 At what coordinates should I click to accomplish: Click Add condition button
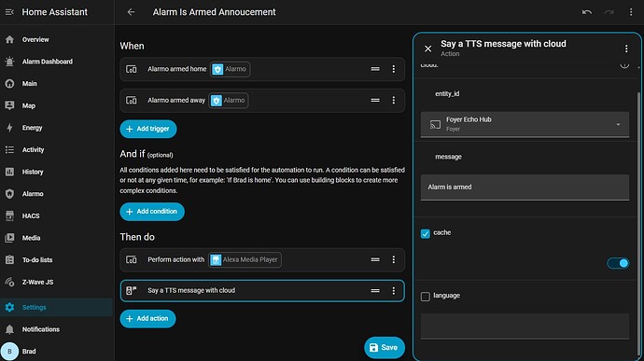[x=152, y=212]
